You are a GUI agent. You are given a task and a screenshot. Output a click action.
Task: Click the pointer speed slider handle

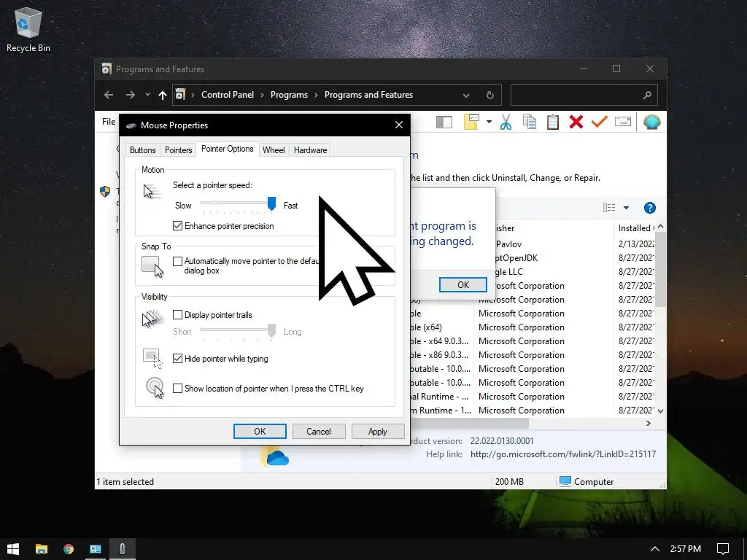coord(271,203)
